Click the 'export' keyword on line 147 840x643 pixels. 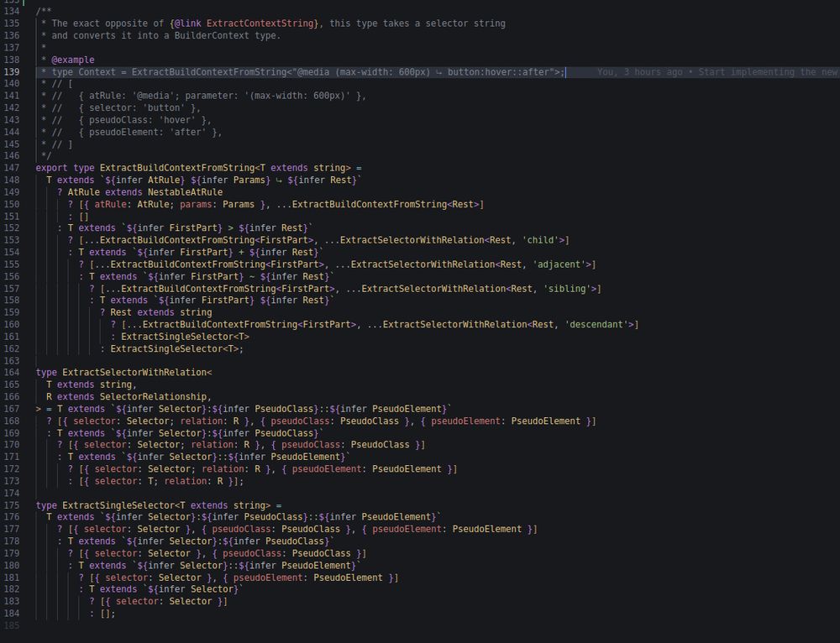coord(51,168)
